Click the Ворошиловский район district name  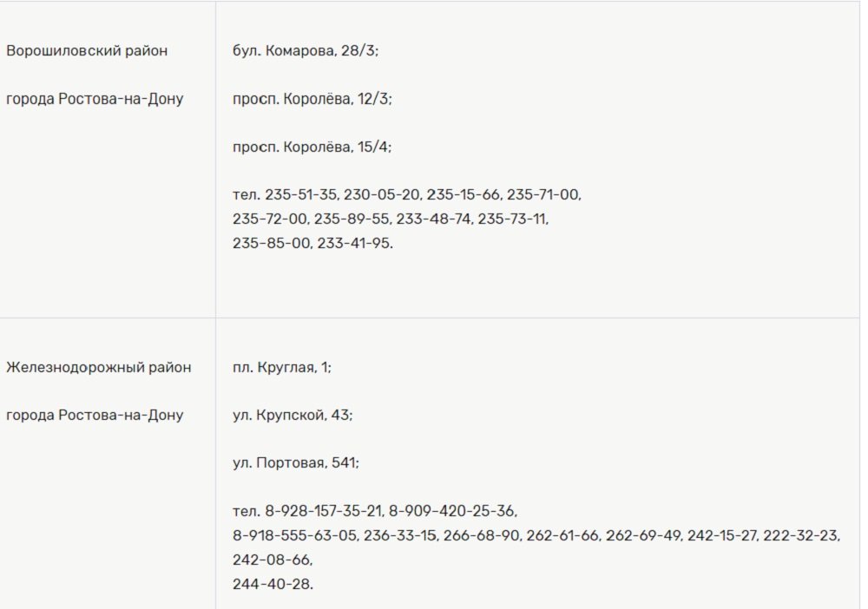pos(87,51)
